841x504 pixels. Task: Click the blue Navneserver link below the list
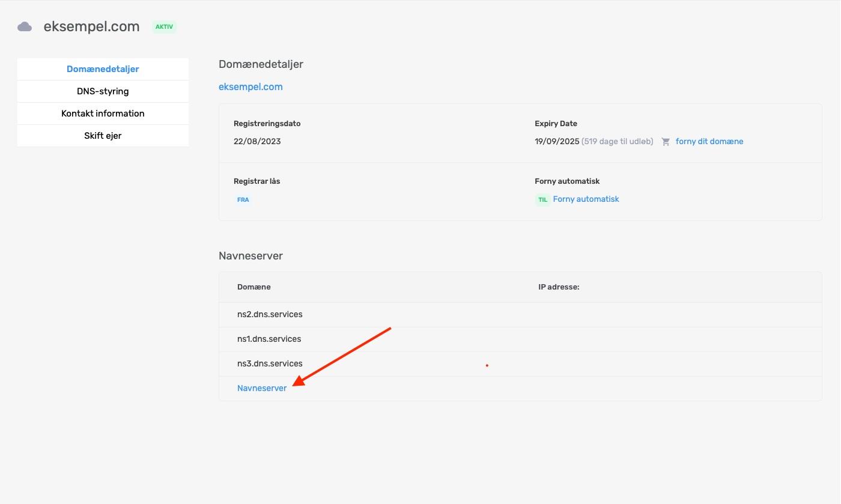pos(262,388)
